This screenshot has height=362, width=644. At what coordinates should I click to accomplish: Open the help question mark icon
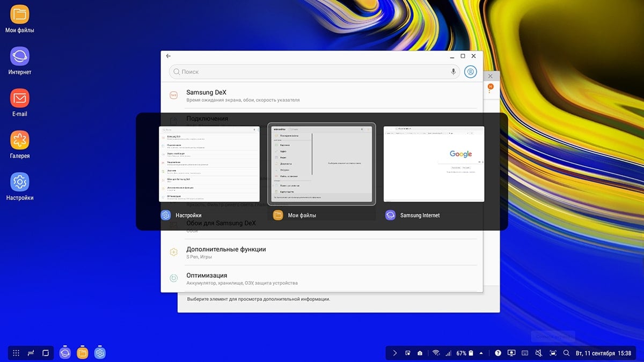pos(498,353)
